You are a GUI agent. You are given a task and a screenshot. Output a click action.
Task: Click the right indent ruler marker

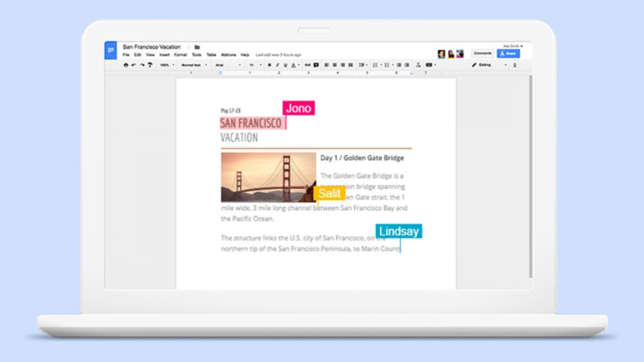(x=411, y=73)
